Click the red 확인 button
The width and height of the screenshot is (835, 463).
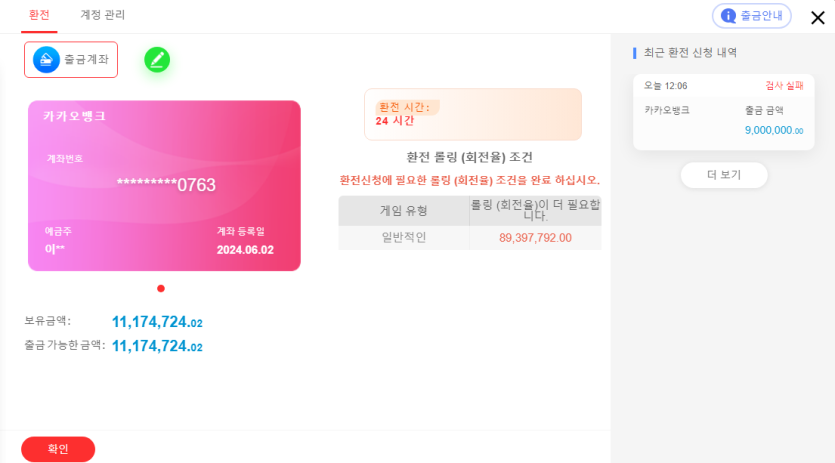click(x=58, y=449)
